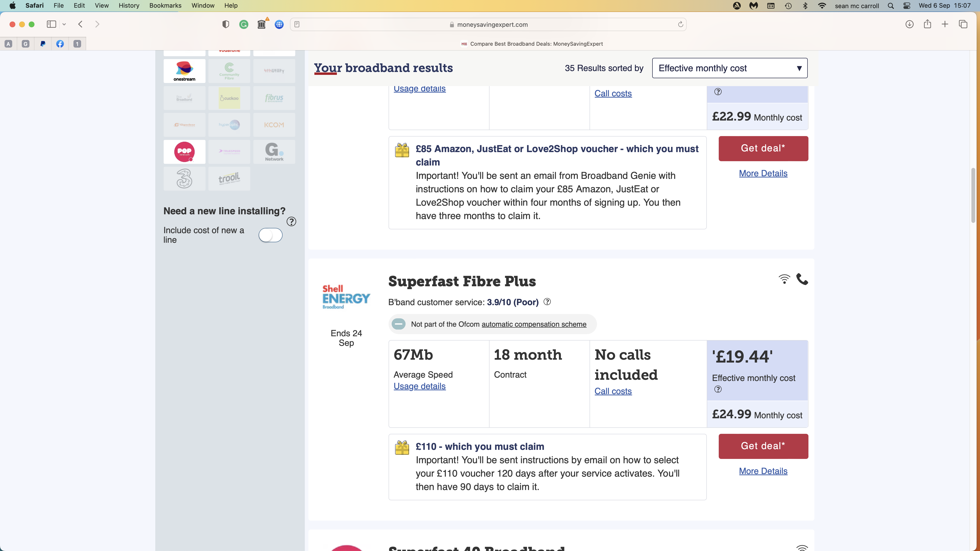
Task: Click the Reader view icon in address bar
Action: click(x=297, y=24)
